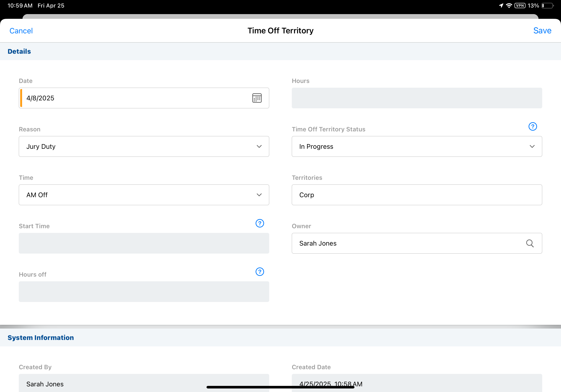Tap the location services arrow icon
The width and height of the screenshot is (561, 392).
coord(501,6)
